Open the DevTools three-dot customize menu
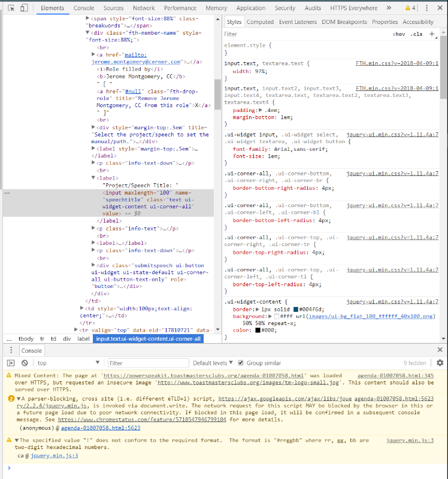Viewport: 448px width, 479px height. (x=426, y=8)
